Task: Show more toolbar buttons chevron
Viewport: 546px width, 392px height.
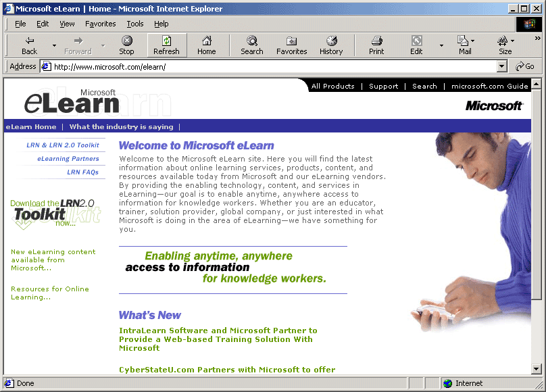Action: (538, 39)
